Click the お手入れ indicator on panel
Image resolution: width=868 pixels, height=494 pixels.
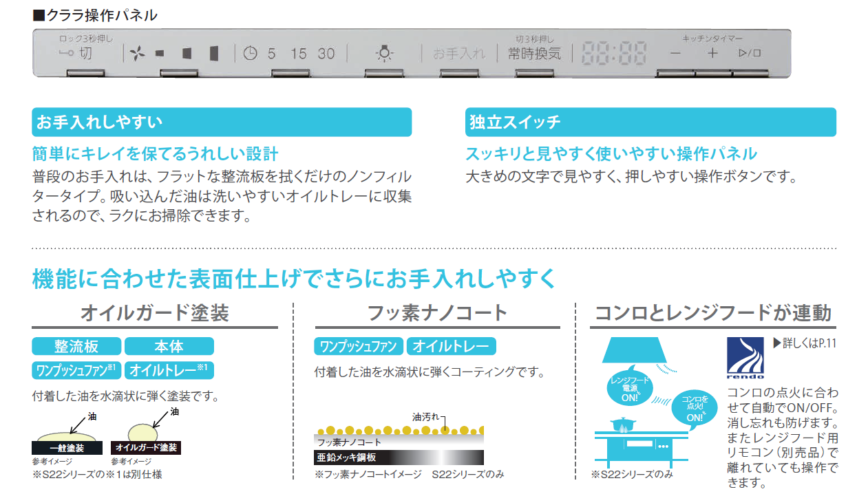point(459,53)
